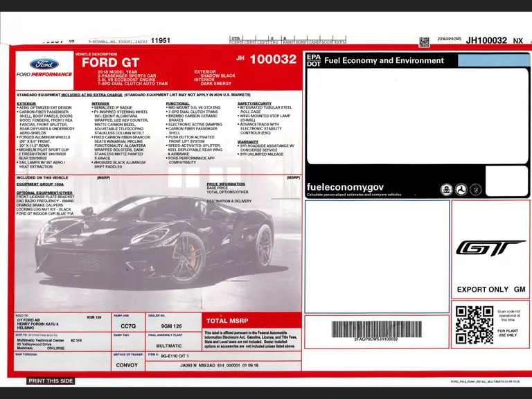532x399 pixels.
Task: Click the 'FUNCTIONAL' column heading
Action: [178, 103]
